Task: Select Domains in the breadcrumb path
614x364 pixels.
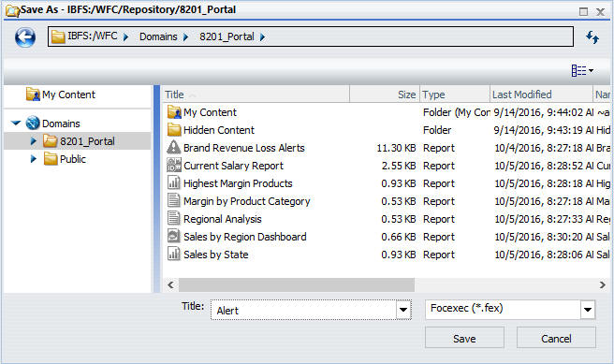Action: click(x=158, y=36)
